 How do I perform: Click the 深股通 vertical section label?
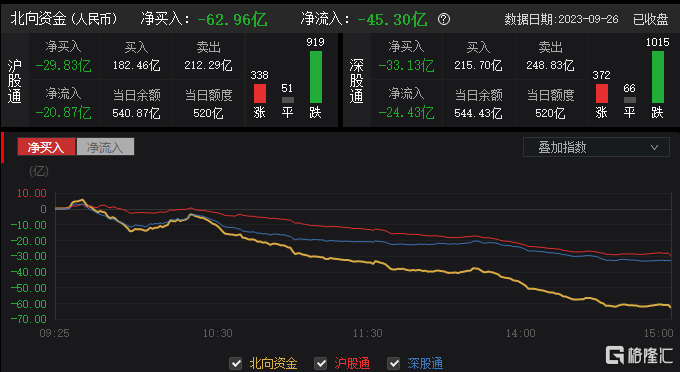(x=356, y=81)
